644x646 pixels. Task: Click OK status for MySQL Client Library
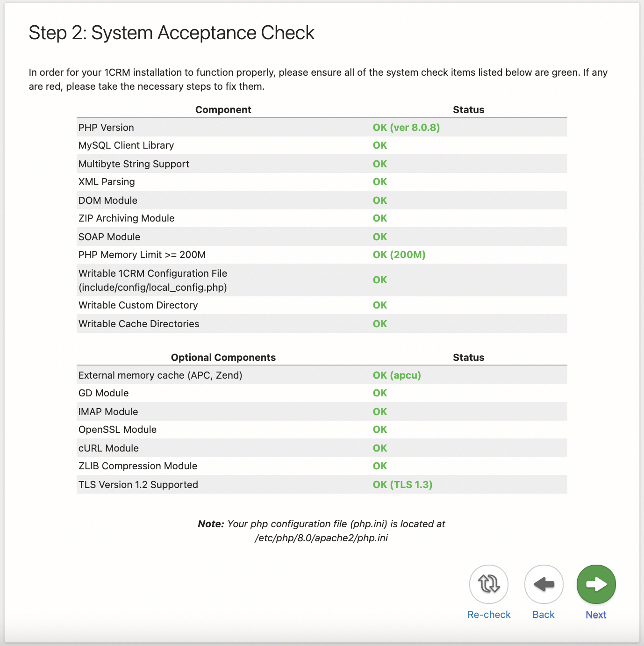(380, 145)
